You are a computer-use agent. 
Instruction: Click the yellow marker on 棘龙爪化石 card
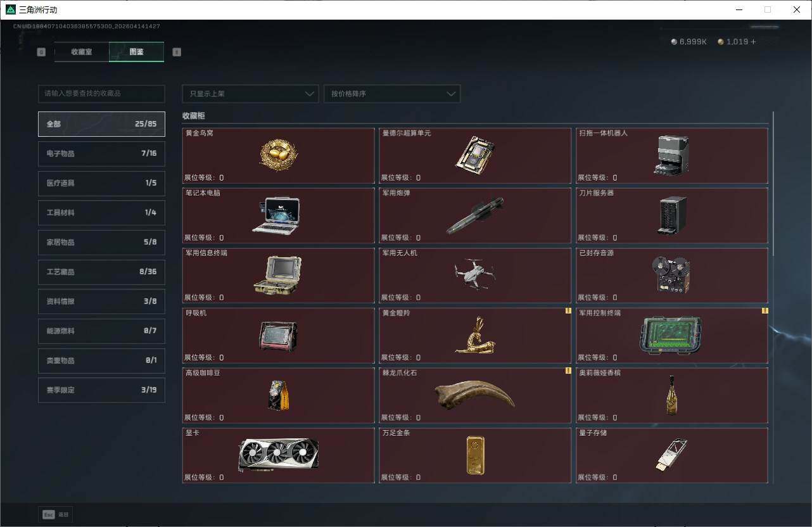pyautogui.click(x=568, y=371)
